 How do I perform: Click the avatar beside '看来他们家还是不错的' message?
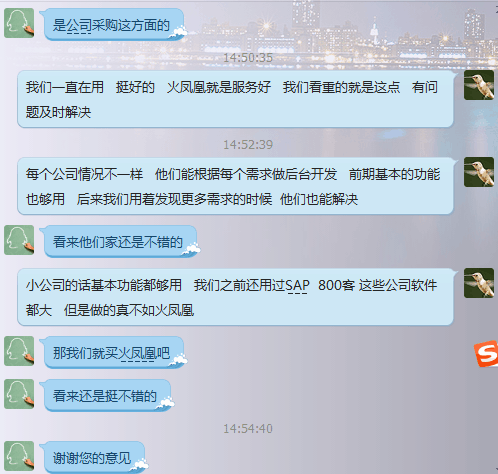click(x=19, y=240)
